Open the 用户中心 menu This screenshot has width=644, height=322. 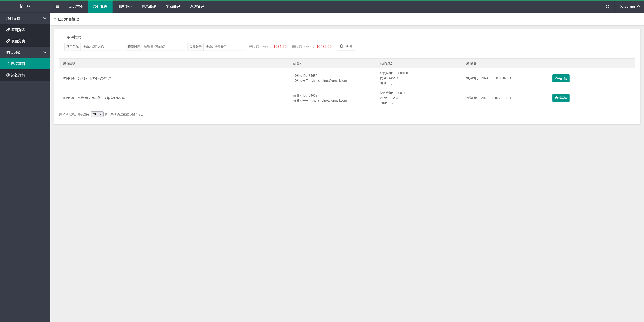(124, 7)
